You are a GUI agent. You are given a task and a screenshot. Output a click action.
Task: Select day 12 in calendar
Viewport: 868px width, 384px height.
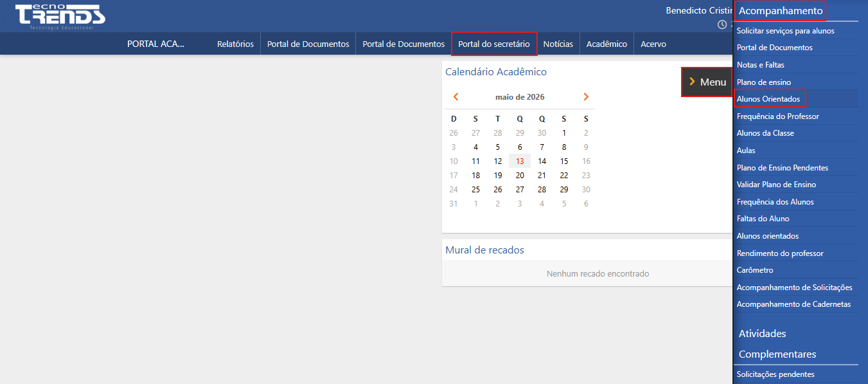tap(498, 161)
